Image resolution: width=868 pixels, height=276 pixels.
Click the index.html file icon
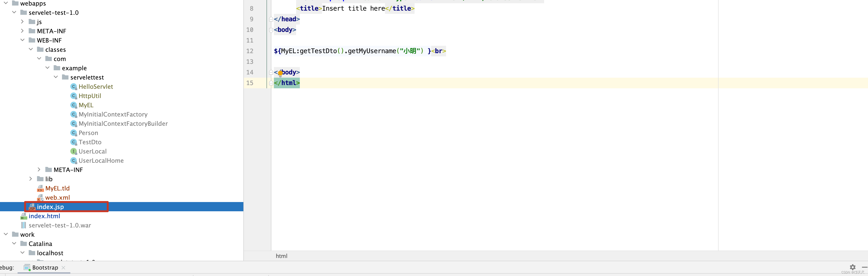coord(24,216)
